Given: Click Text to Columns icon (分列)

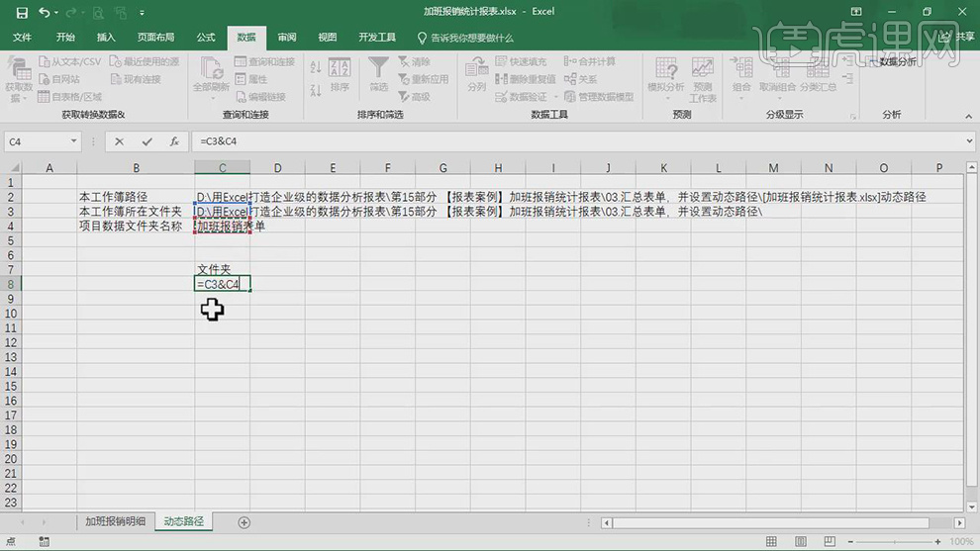Looking at the screenshot, I should pyautogui.click(x=476, y=75).
